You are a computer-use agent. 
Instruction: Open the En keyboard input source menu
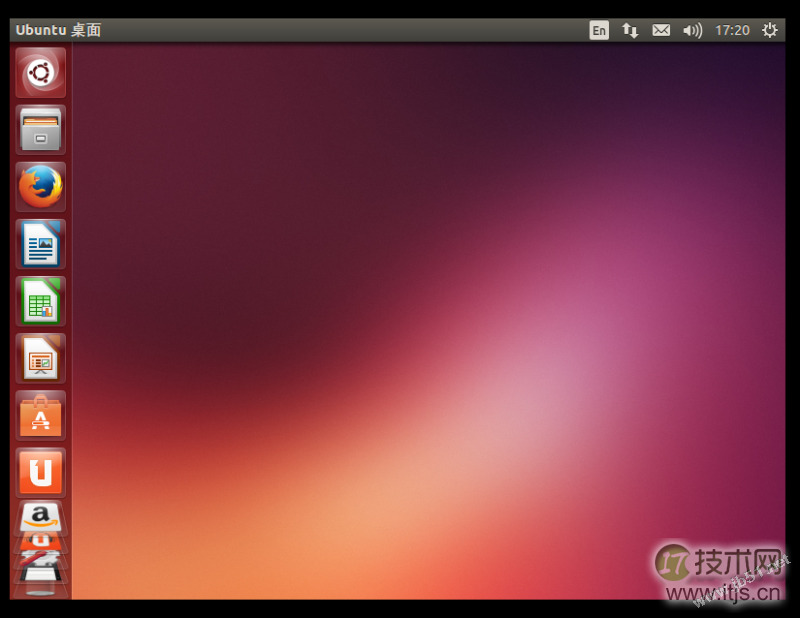[x=599, y=30]
